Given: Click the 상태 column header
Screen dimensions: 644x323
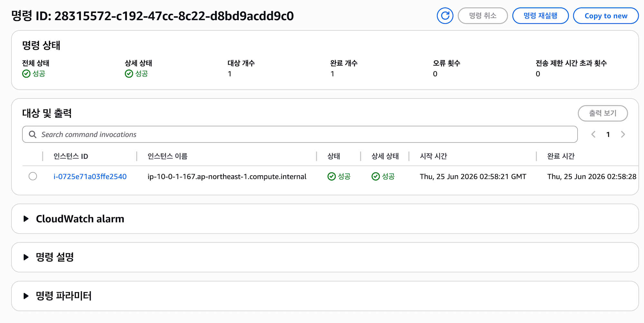Looking at the screenshot, I should [x=334, y=156].
